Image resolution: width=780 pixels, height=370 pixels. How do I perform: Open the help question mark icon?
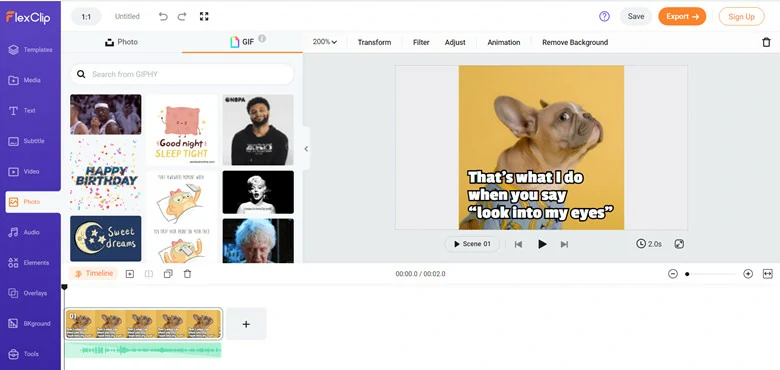(604, 16)
